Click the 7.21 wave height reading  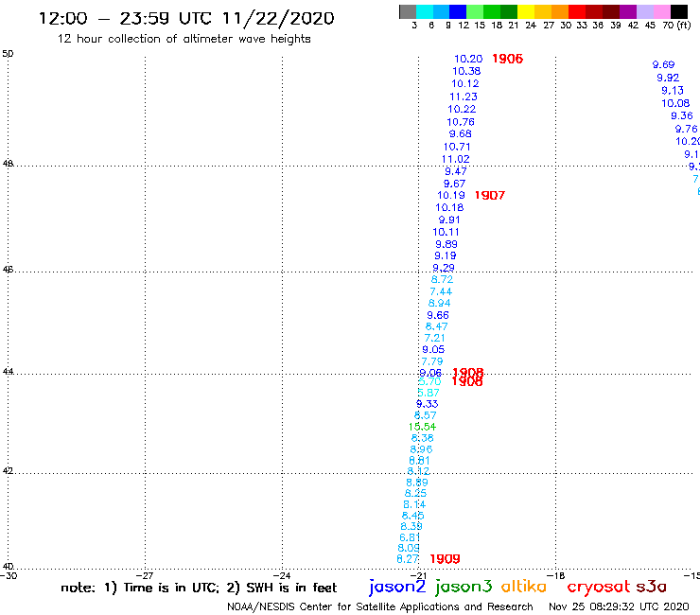coord(434,338)
